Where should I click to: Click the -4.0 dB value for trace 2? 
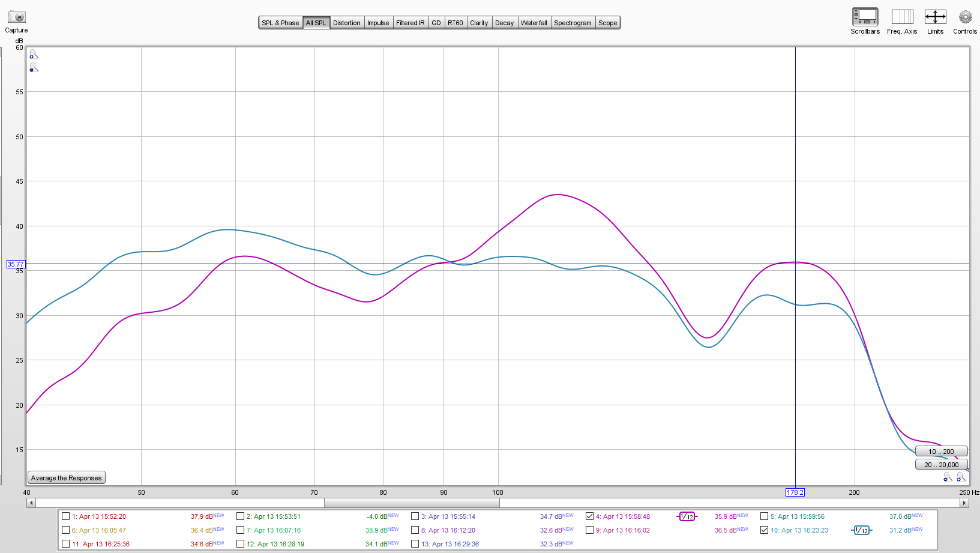point(377,516)
